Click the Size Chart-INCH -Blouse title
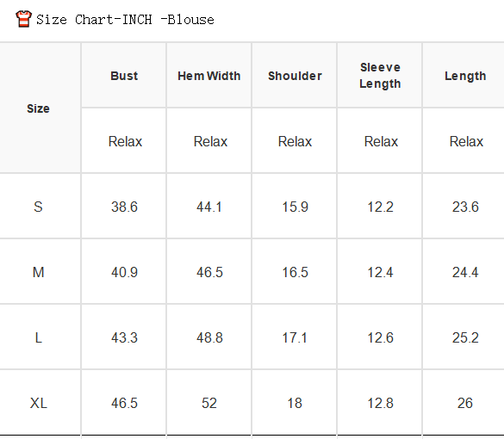The height and width of the screenshot is (439, 504). click(x=125, y=20)
